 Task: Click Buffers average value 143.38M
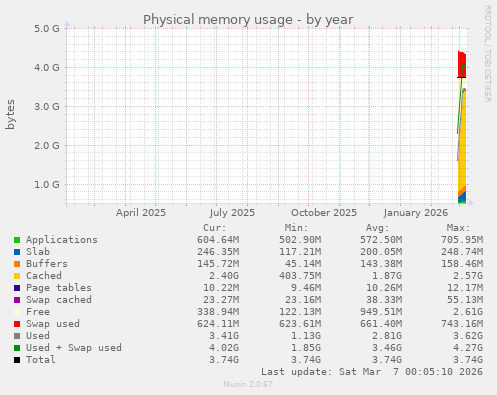click(x=381, y=264)
